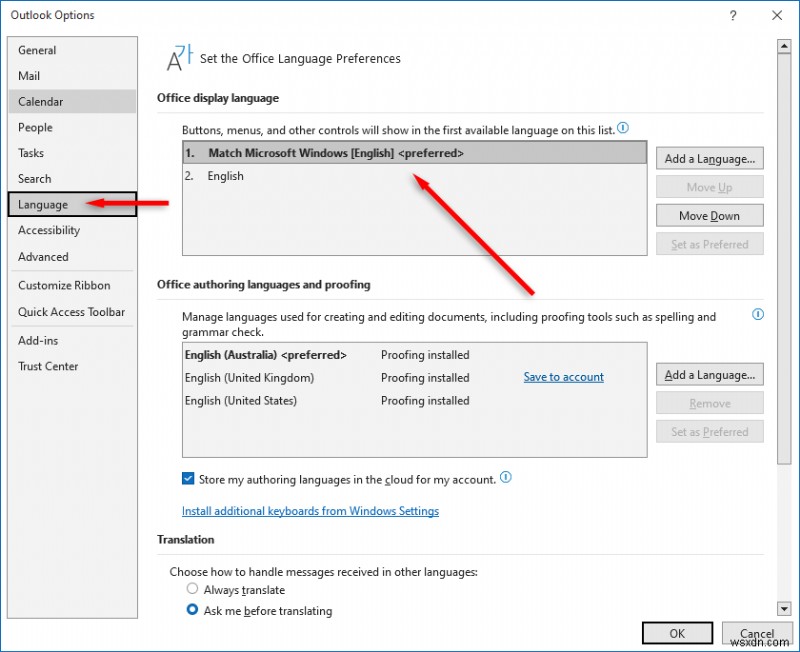800x652 pixels.
Task: Open the Accessibility category
Action: (x=72, y=231)
